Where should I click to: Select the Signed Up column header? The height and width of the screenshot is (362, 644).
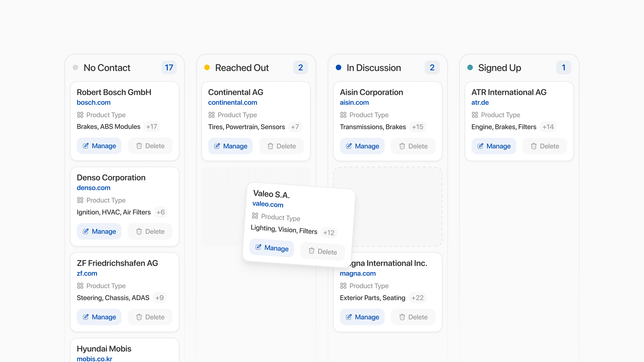[499, 68]
